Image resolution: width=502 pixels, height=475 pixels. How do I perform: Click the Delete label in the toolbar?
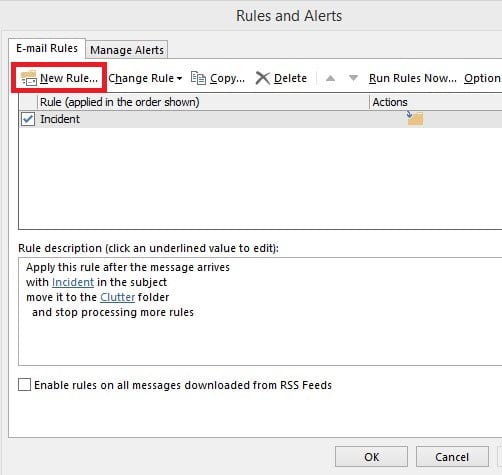click(290, 78)
